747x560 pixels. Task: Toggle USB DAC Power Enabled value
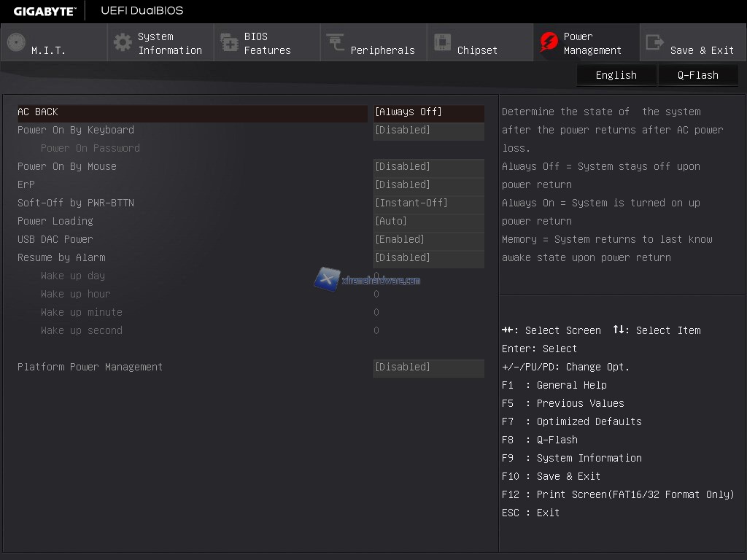(x=428, y=240)
